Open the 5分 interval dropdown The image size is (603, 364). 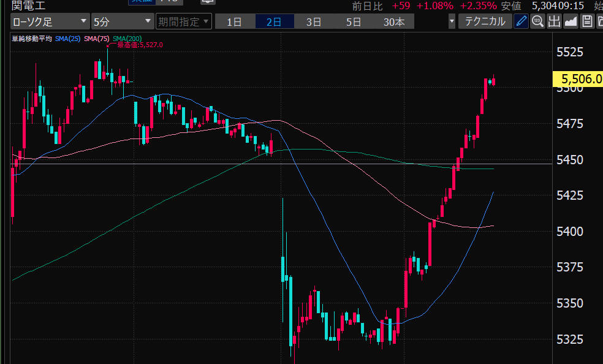click(x=122, y=21)
